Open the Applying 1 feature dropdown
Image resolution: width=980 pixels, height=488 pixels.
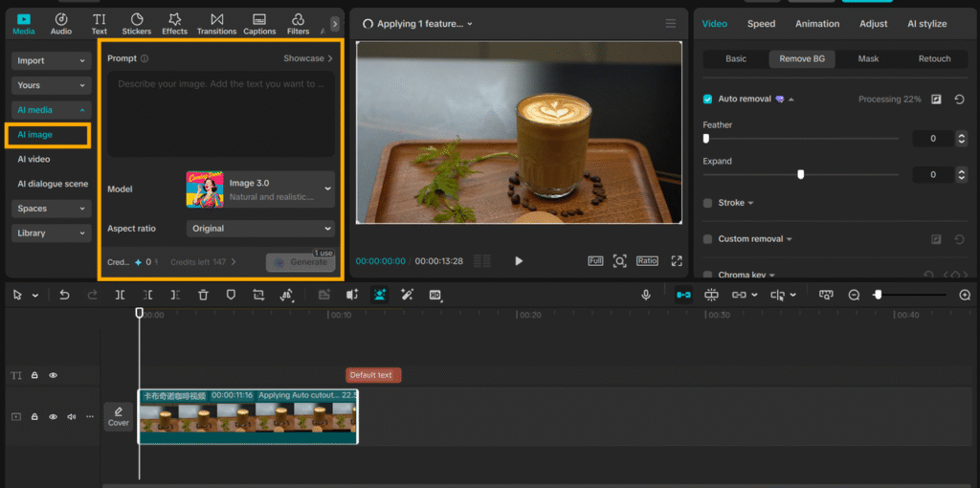click(x=417, y=24)
